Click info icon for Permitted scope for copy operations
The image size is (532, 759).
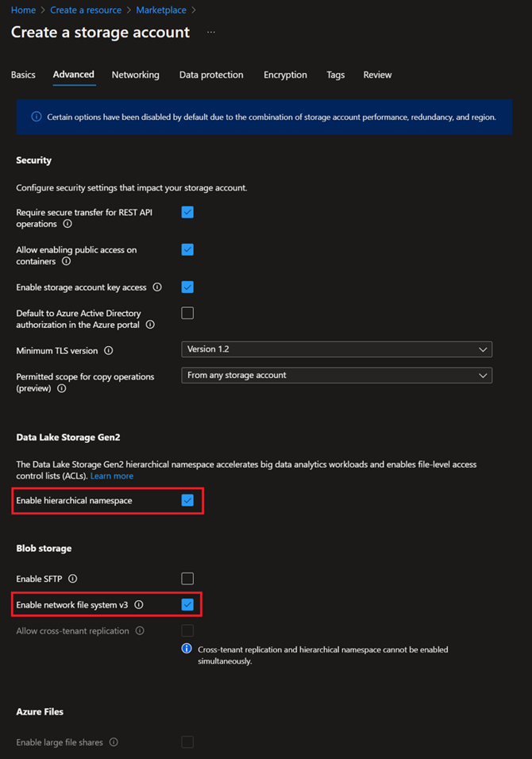pos(61,389)
